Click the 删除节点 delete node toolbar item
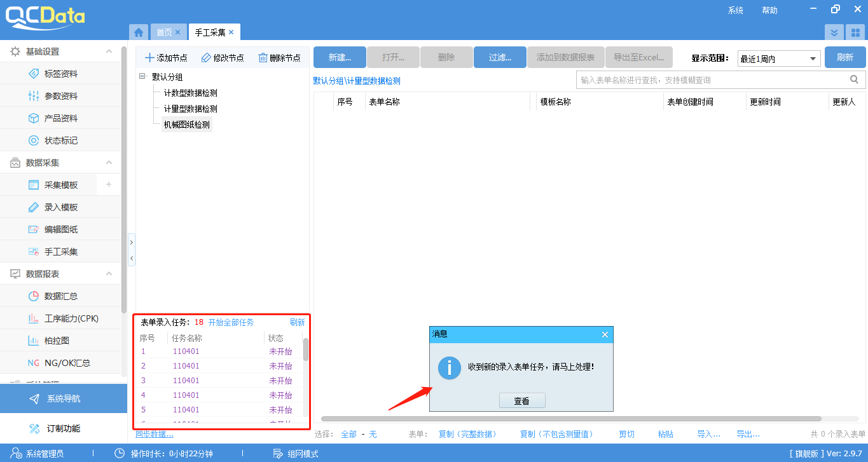The height and width of the screenshot is (462, 868). tap(278, 57)
